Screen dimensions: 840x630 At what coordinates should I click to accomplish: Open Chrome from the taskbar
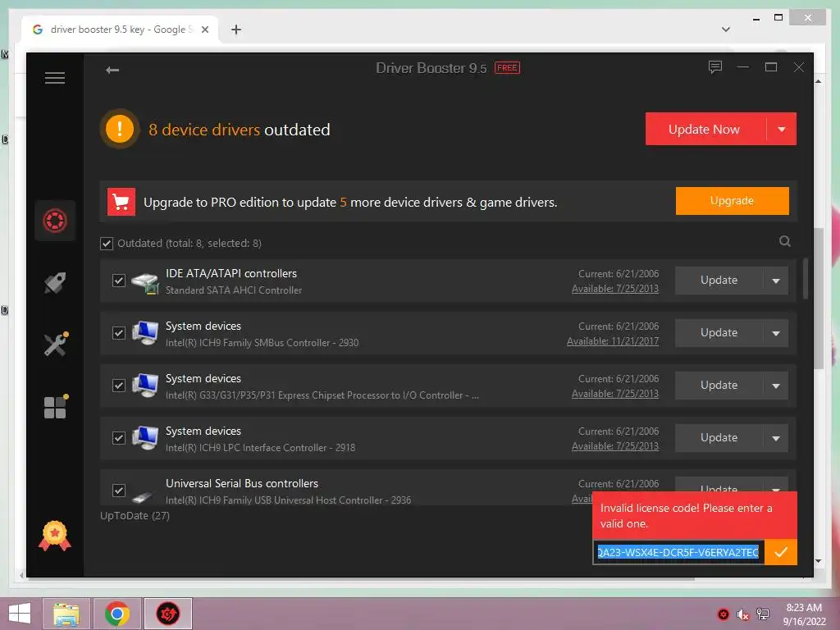tap(116, 614)
